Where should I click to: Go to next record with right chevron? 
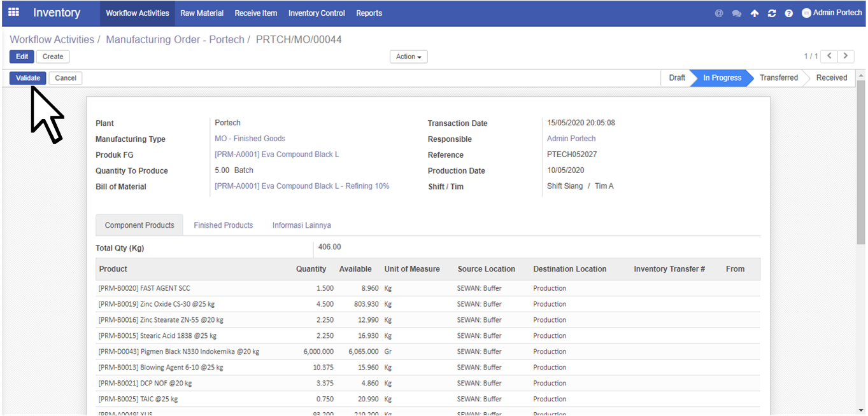(846, 56)
